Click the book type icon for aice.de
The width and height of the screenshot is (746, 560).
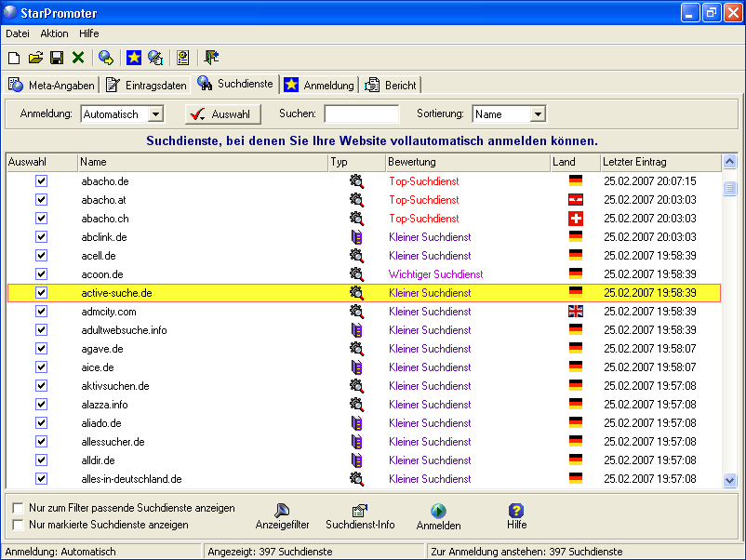tap(356, 367)
